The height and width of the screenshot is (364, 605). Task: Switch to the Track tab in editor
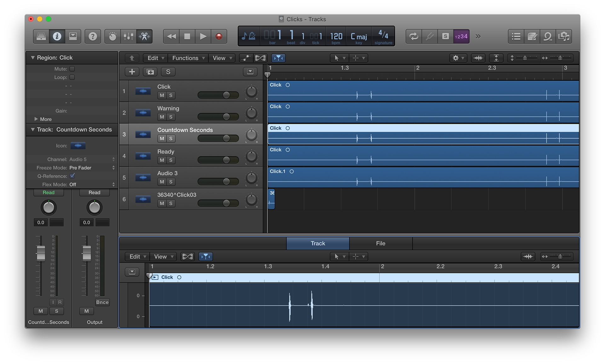(x=318, y=243)
